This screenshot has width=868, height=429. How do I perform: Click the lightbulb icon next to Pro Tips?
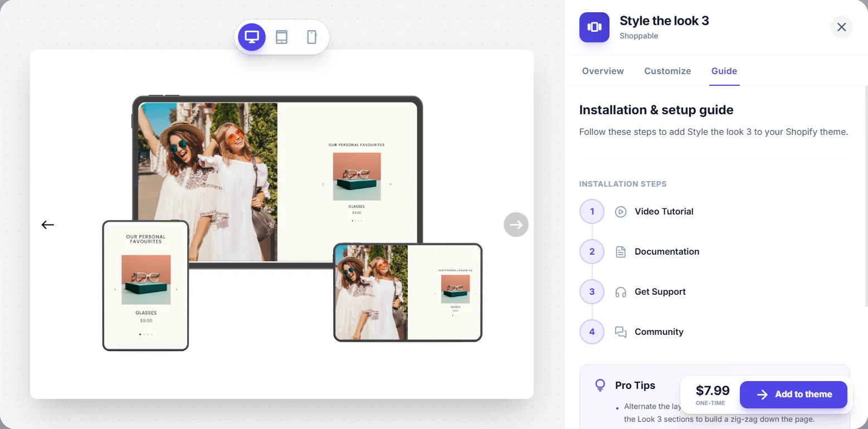coord(600,386)
